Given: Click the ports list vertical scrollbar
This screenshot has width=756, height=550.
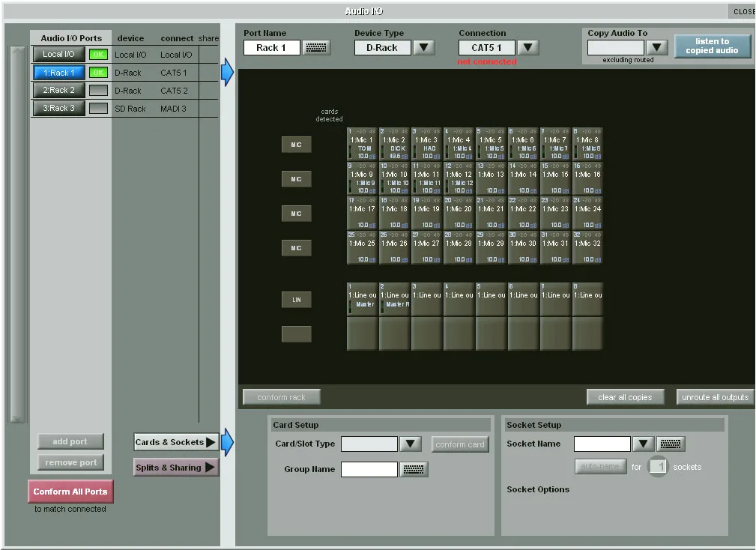Looking at the screenshot, I should click(x=17, y=235).
